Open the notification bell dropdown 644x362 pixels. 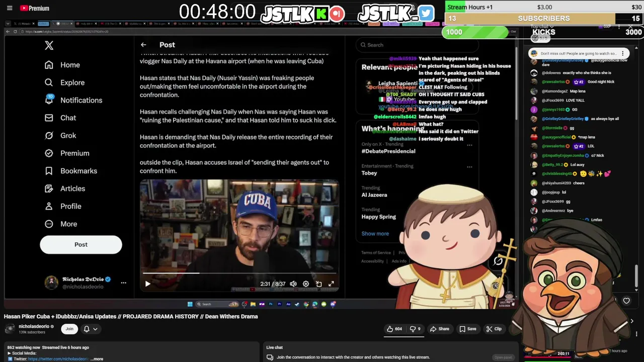91,329
